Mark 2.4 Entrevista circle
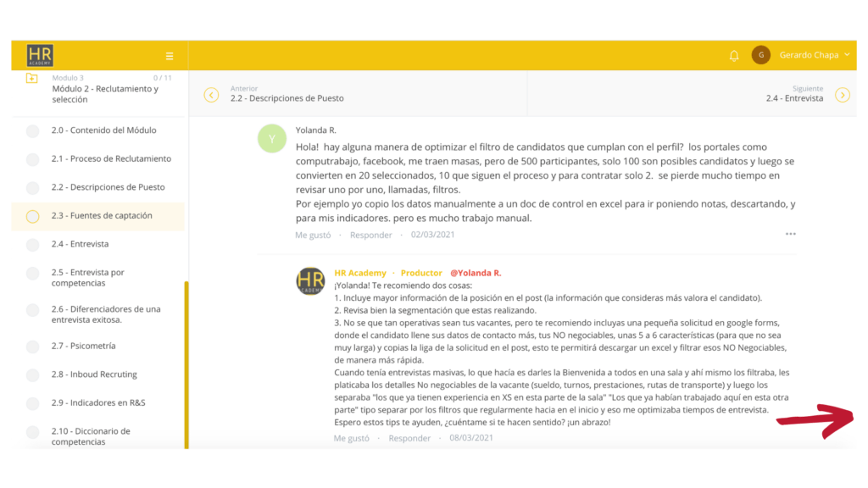The height and width of the screenshot is (488, 868). pyautogui.click(x=33, y=245)
